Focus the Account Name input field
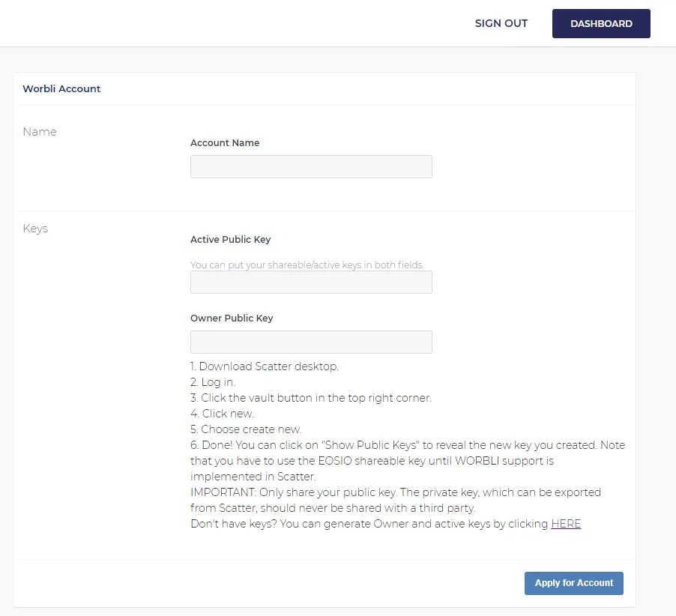The height and width of the screenshot is (616, 676). pos(311,166)
